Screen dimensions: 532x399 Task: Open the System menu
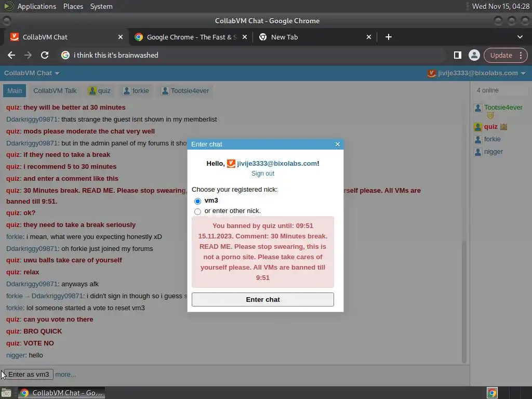pyautogui.click(x=101, y=6)
